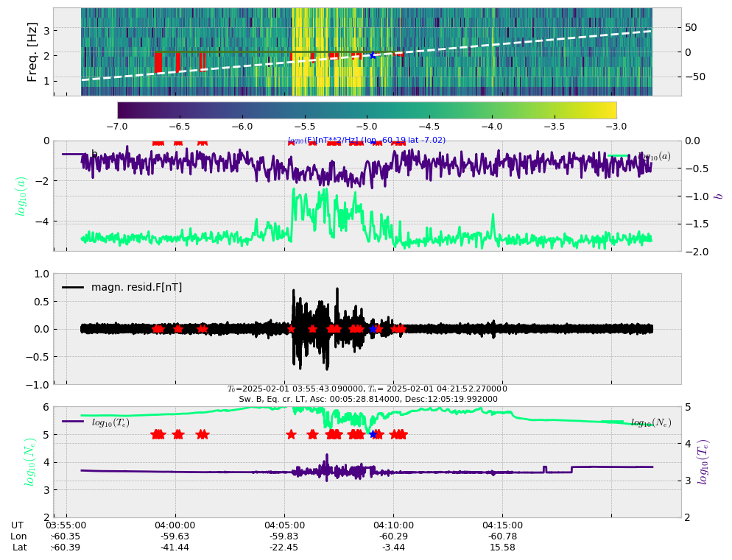This screenshot has height=560, width=732.
Task: Click the -7.0 colorbar tick label
Action: [117, 127]
